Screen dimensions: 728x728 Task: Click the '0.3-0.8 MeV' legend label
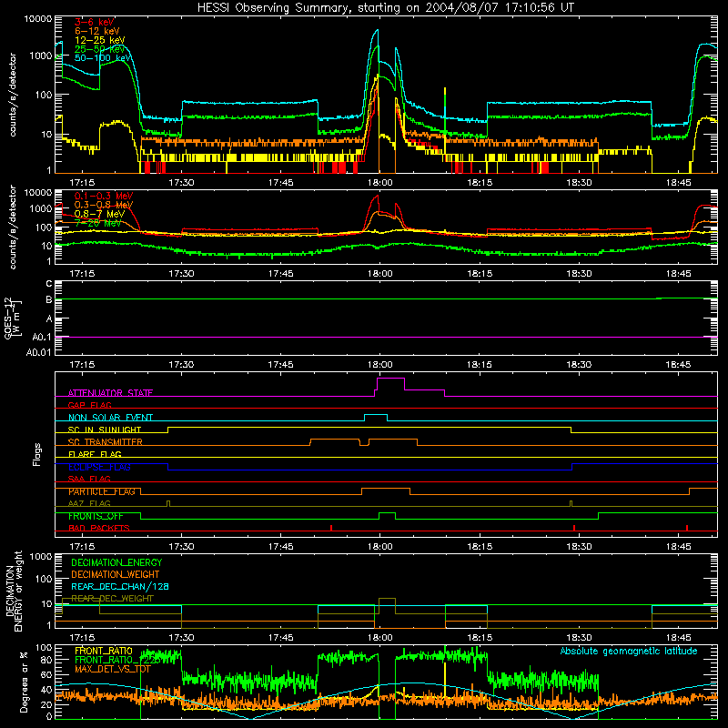coord(104,205)
